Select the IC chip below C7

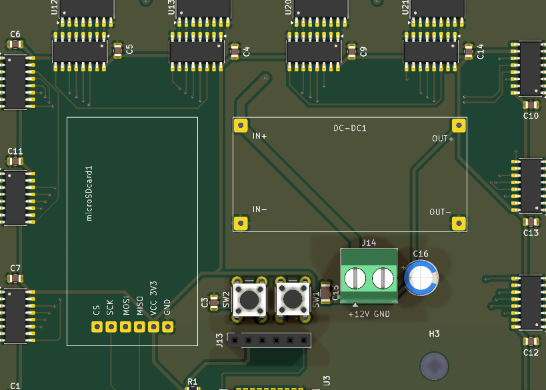point(16,315)
